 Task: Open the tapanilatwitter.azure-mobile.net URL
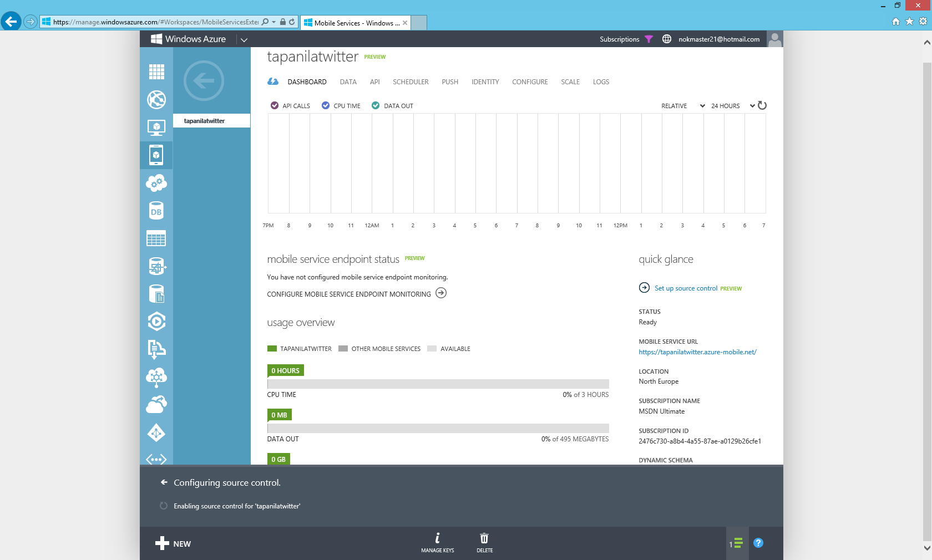coord(697,352)
